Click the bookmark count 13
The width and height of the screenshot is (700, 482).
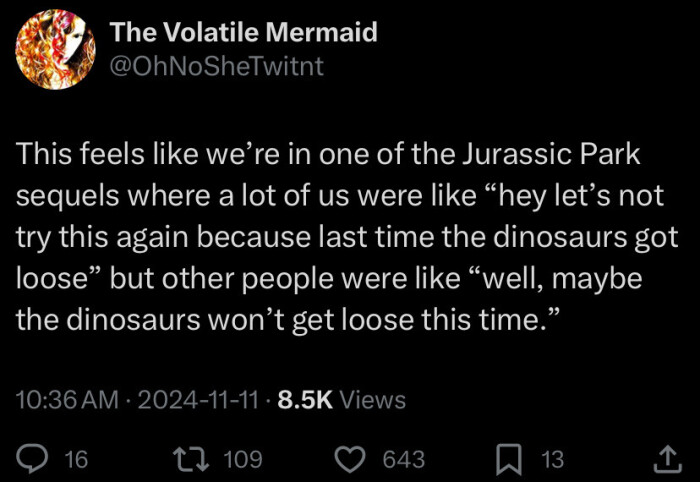[x=552, y=459]
